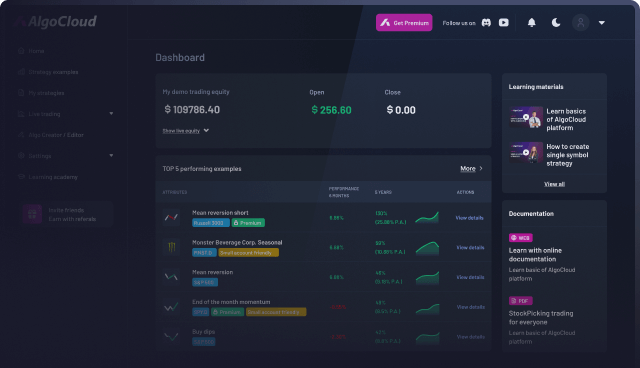Viewport: 640px width, 368px height.
Task: Open the More link for top examples
Action: (x=468, y=168)
